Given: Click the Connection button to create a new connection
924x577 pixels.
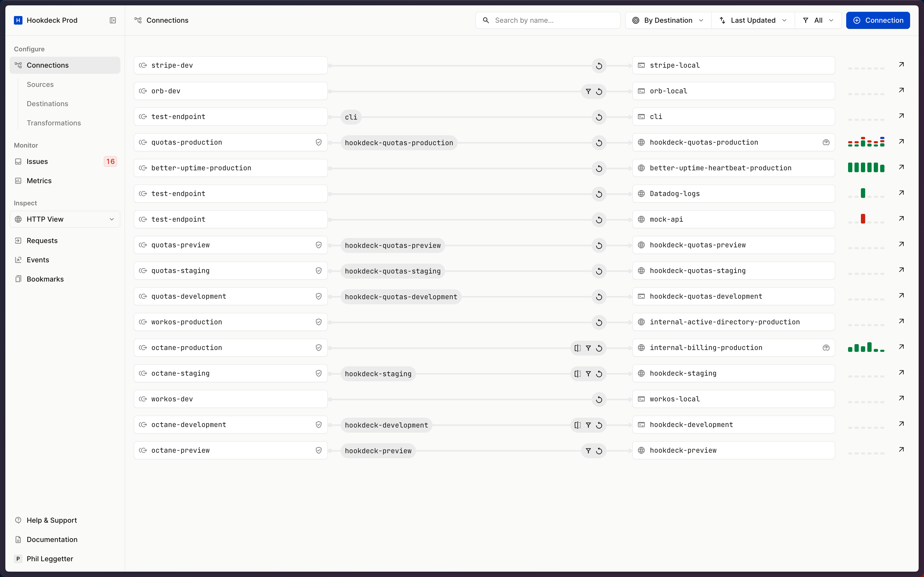Looking at the screenshot, I should point(878,20).
